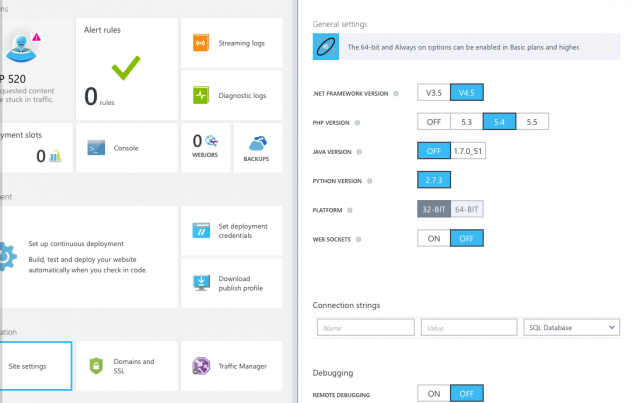This screenshot has height=403, width=632.
Task: Select PHP version 5.5
Action: click(532, 122)
